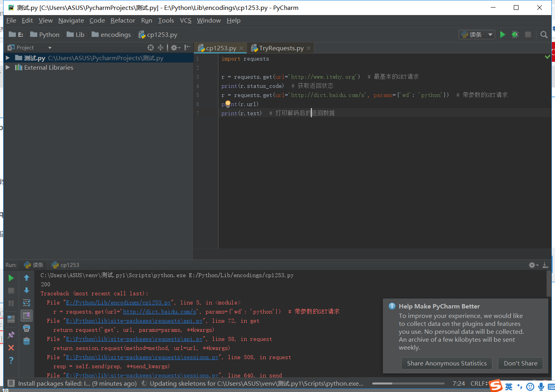Expand the External Libraries tree node

8,67
